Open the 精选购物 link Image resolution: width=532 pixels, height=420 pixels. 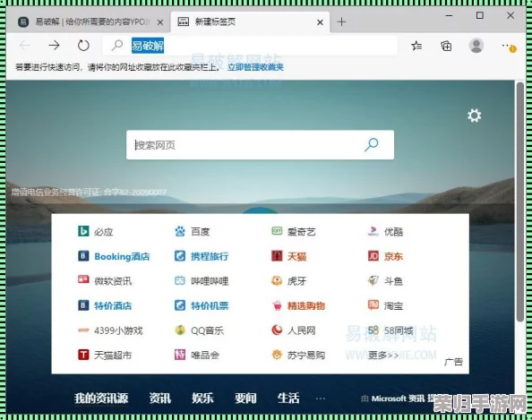306,305
